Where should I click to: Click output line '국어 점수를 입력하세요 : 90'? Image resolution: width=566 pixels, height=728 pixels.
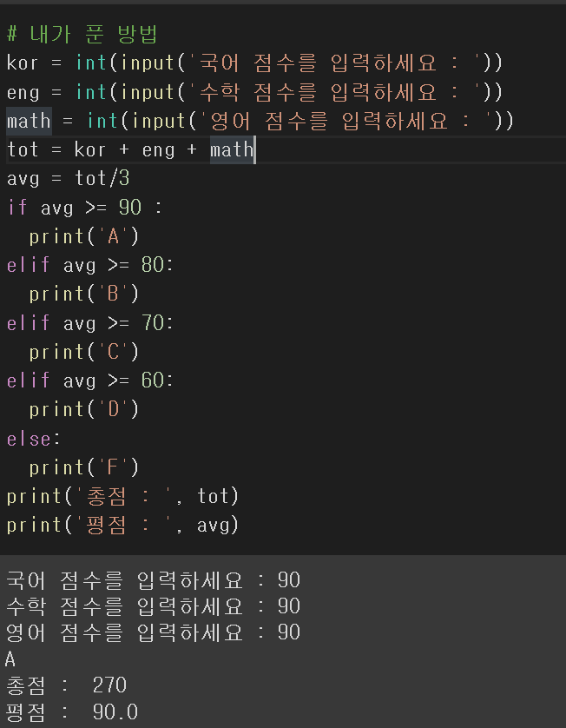click(x=153, y=580)
